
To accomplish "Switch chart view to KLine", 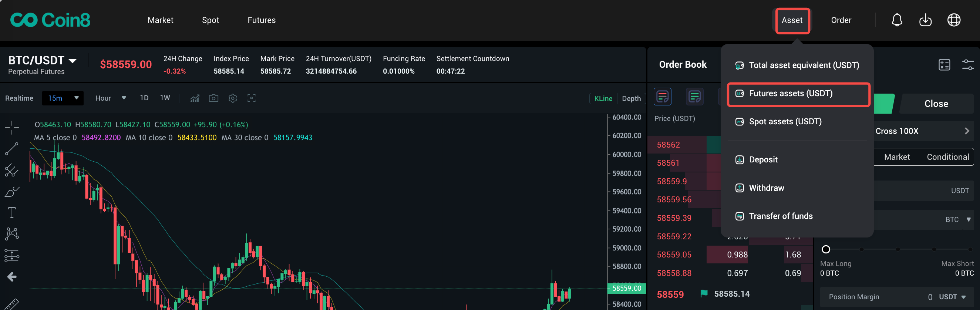I will (x=603, y=98).
